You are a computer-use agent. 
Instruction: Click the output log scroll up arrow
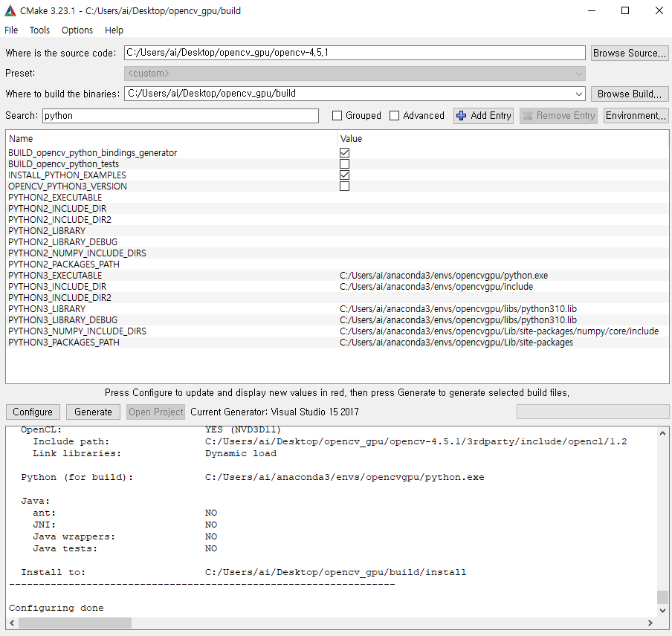tap(662, 433)
